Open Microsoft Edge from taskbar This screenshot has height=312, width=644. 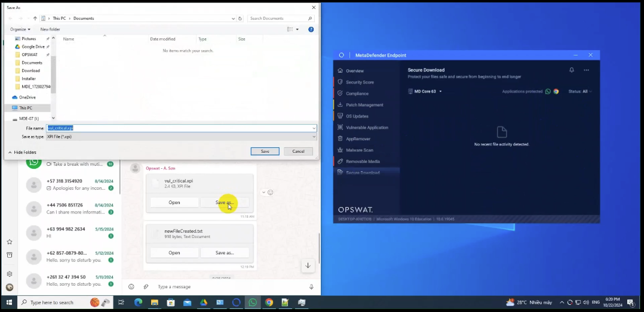(x=138, y=302)
